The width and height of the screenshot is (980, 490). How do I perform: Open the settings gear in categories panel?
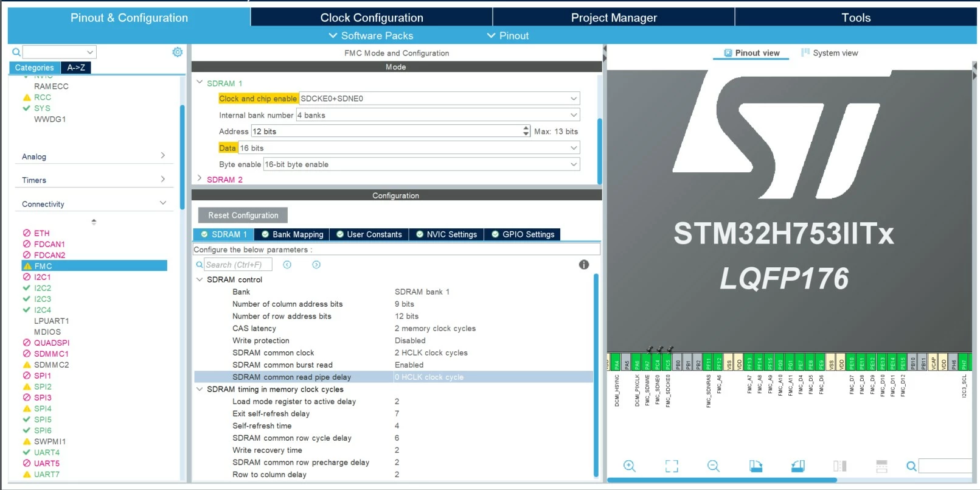178,52
